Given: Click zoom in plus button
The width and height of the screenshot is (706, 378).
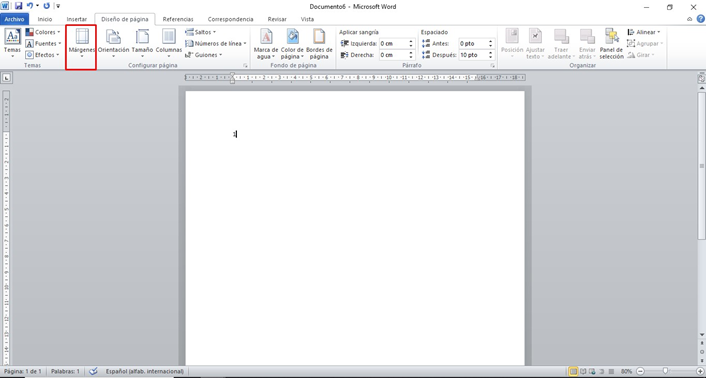Looking at the screenshot, I should tap(699, 371).
